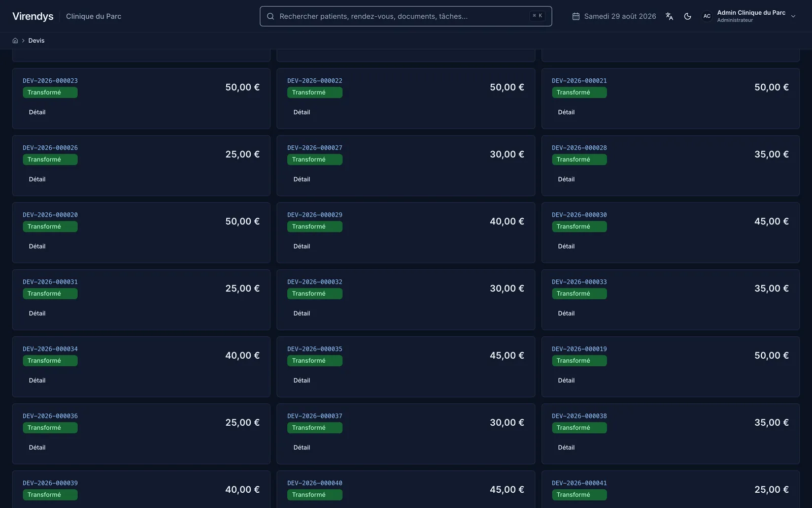Click quote number DEV-2026-000040
Viewport: 812px width, 508px height.
(315, 483)
